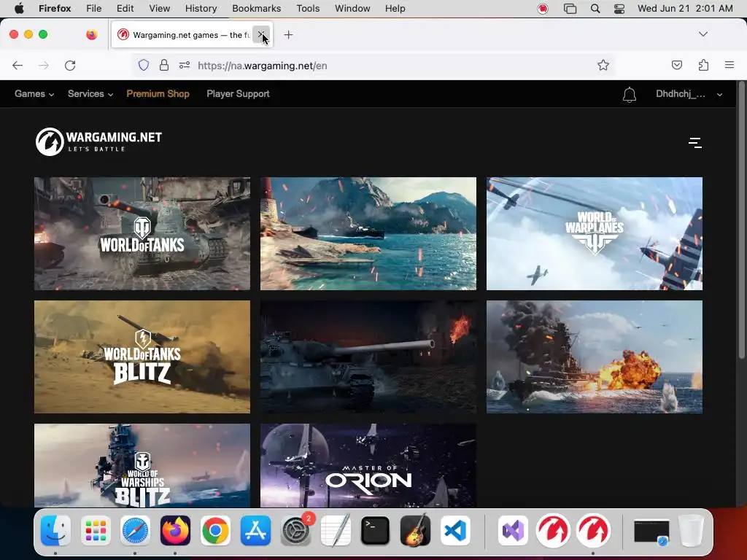This screenshot has height=560, width=747.
Task: Open the Firefox application menu
Action: (729, 65)
